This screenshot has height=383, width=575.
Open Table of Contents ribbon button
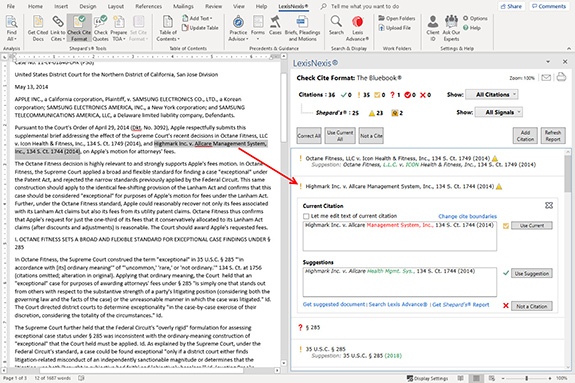coord(168,28)
